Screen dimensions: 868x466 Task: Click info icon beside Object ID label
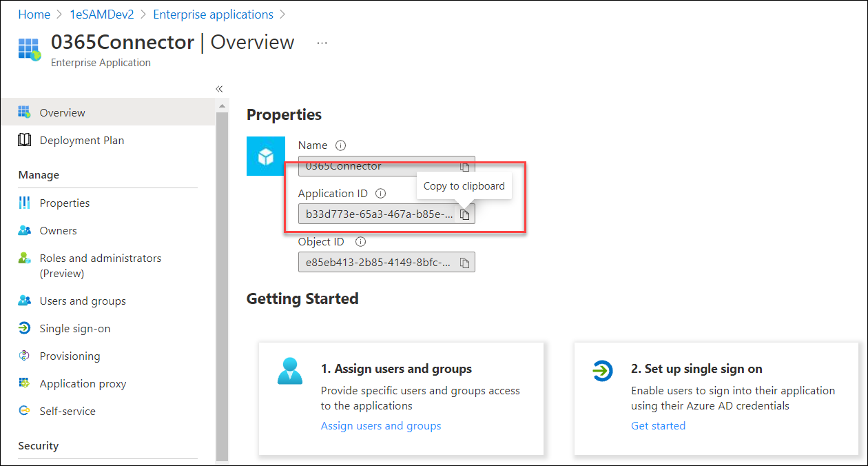click(360, 242)
